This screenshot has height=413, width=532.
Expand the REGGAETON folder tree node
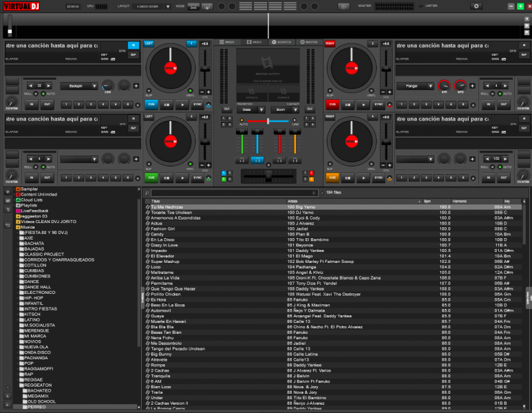tap(18, 385)
